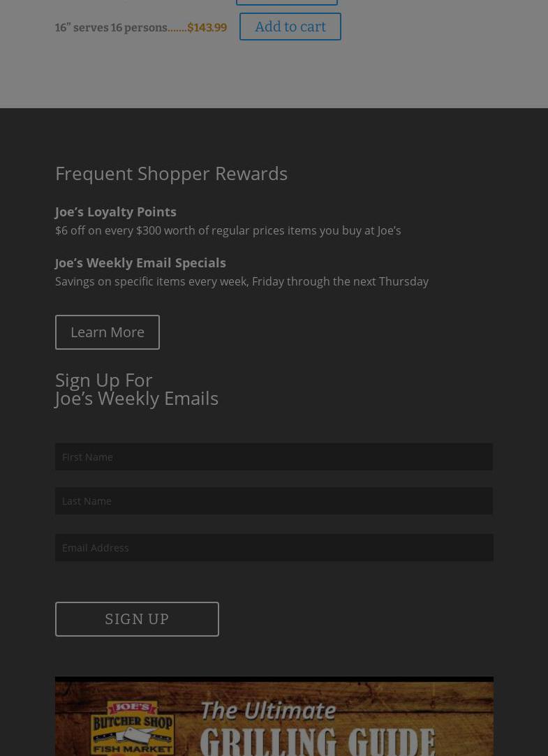Viewport: 548px width, 756px height.
Task: Focus the First Name field
Action: coord(274,457)
